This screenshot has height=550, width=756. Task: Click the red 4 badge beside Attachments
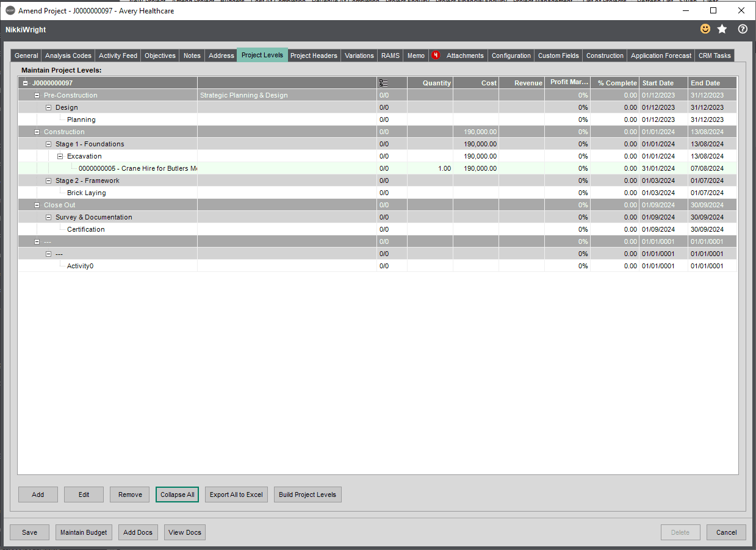coord(436,55)
